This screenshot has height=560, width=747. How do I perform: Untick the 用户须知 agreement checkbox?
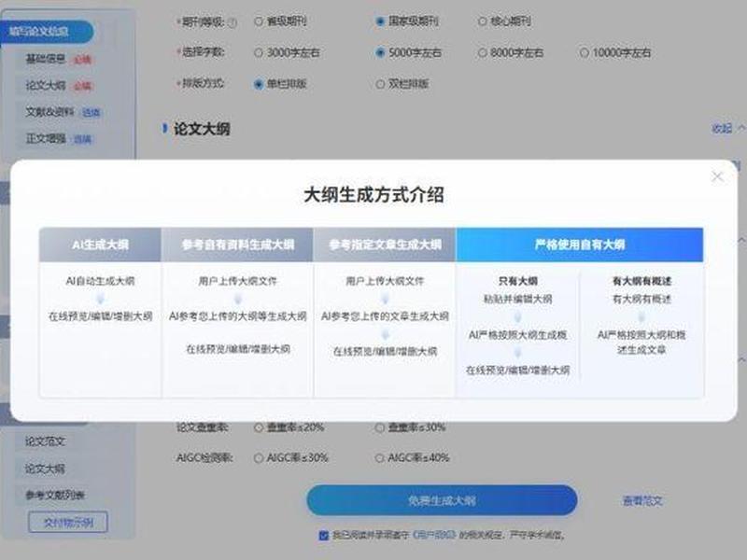[x=323, y=535]
